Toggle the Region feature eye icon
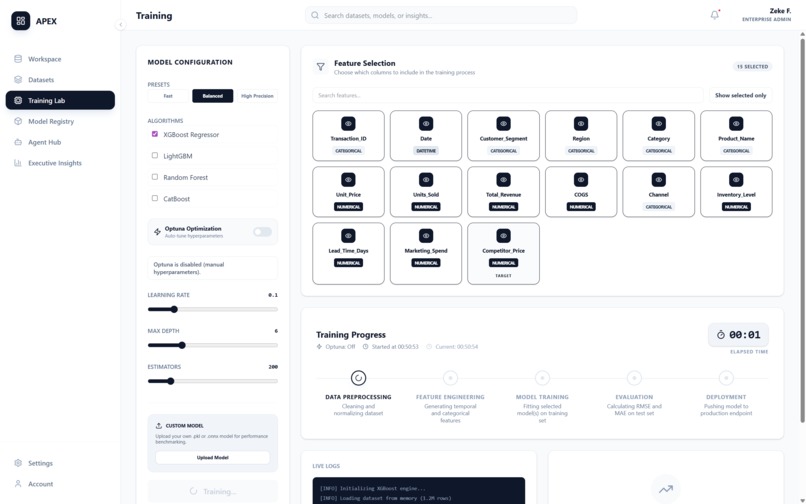The image size is (806, 504). 581,124
